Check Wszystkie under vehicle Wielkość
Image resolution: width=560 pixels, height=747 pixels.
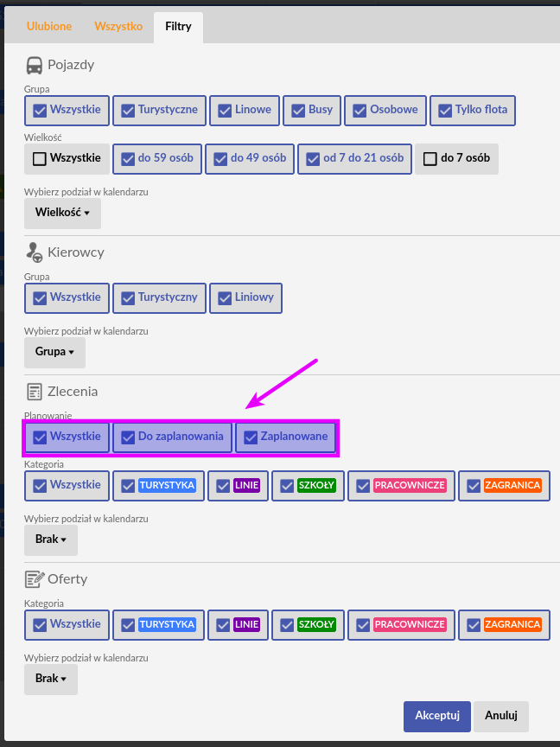[67, 158]
